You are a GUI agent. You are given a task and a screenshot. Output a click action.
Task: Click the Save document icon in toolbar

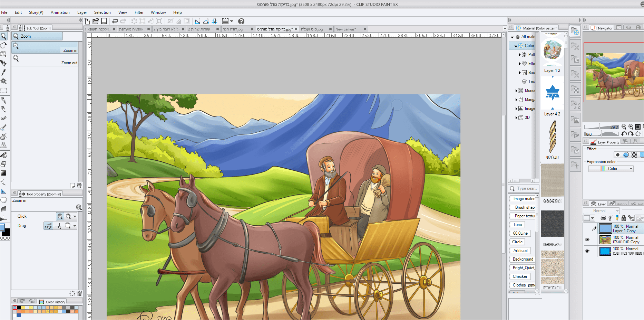(104, 21)
